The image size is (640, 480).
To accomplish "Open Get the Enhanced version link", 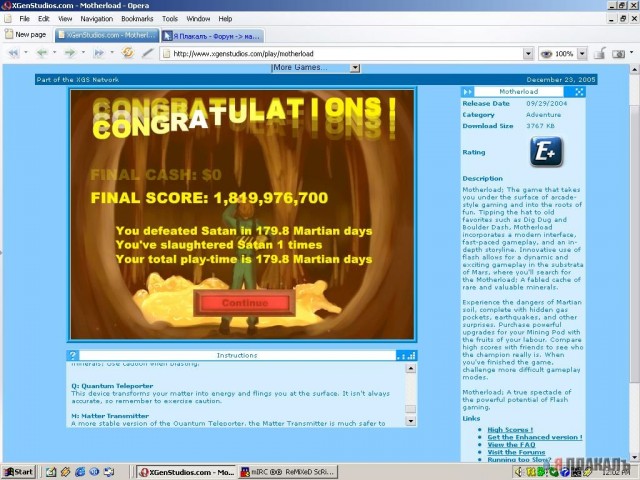I will coord(535,437).
